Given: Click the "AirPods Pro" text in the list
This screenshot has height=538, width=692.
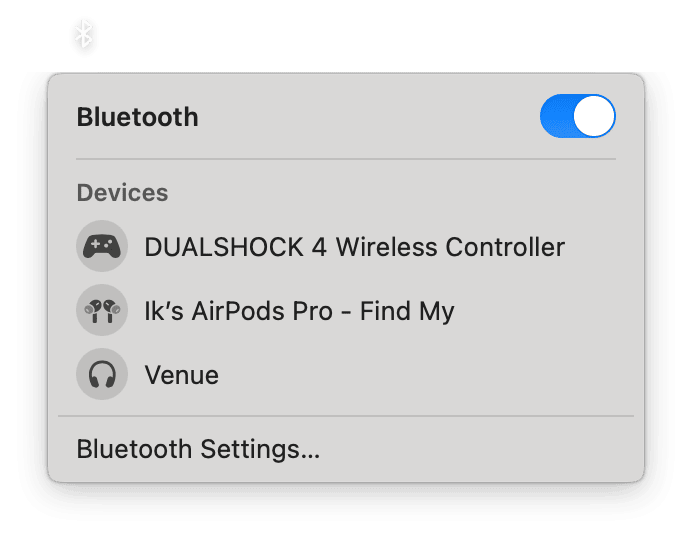Looking at the screenshot, I should point(269,311).
